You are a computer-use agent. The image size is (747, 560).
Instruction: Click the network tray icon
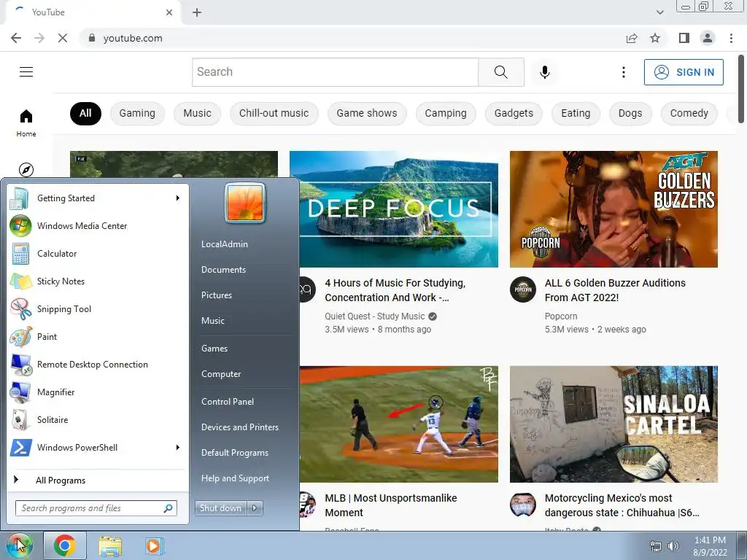[x=656, y=546]
